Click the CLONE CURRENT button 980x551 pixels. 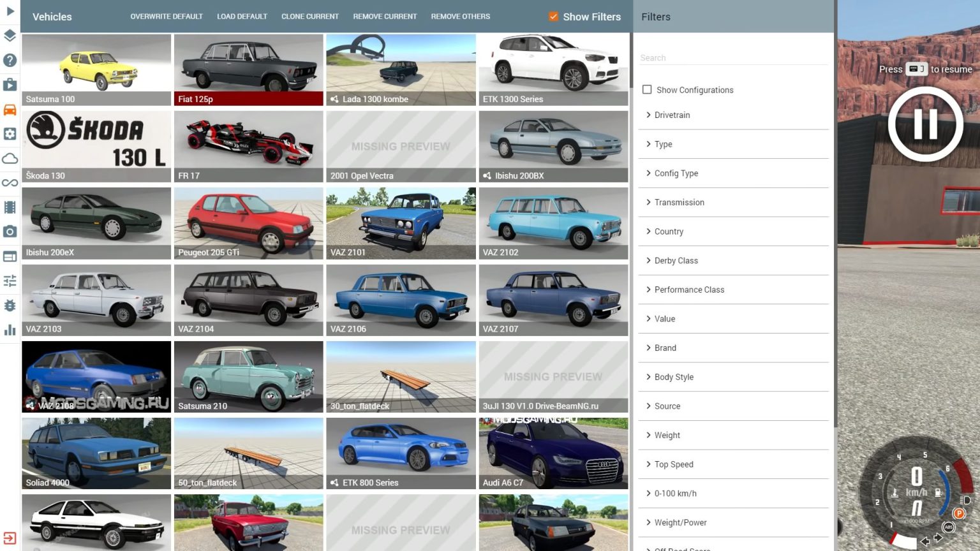pyautogui.click(x=310, y=17)
